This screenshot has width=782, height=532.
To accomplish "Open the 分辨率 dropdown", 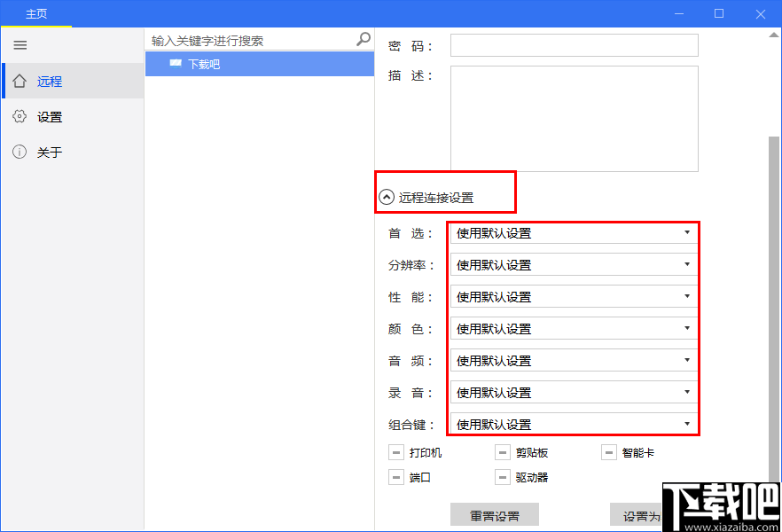I will pos(689,265).
